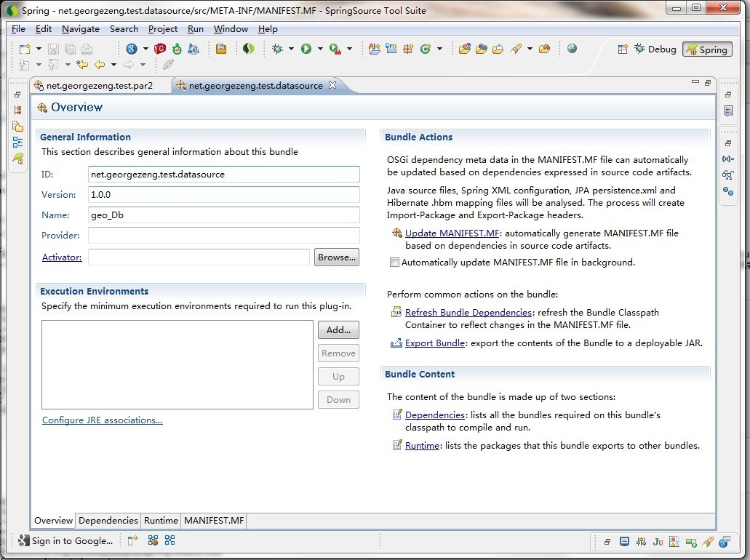Click Refresh Bundle Dependencies link
Image resolution: width=750 pixels, height=560 pixels.
[468, 312]
